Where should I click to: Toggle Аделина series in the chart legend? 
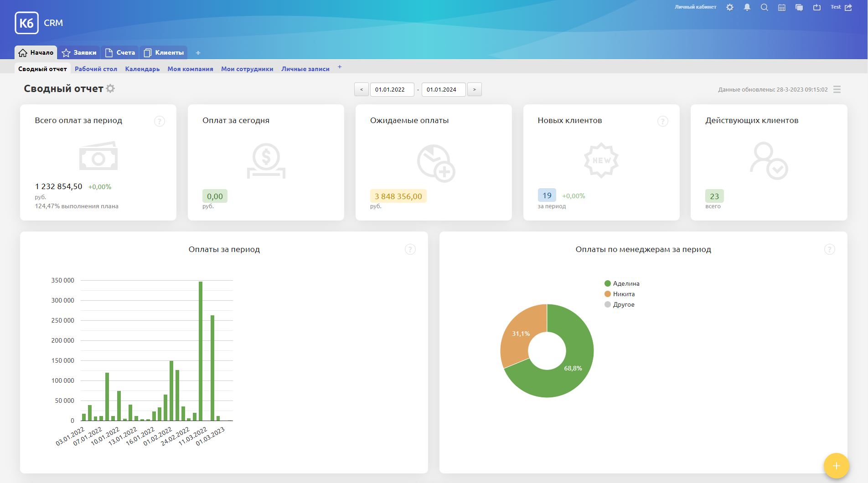click(x=622, y=283)
